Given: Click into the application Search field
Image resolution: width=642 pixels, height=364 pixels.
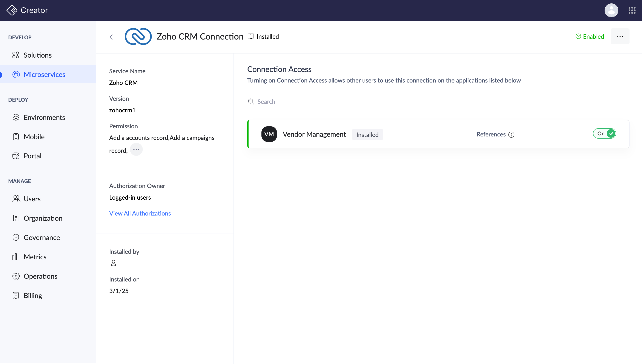Looking at the screenshot, I should coord(313,101).
